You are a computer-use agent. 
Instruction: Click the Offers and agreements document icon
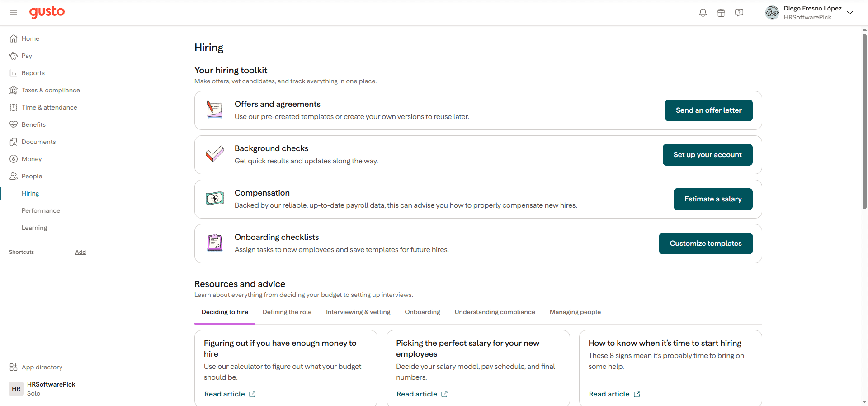tap(215, 110)
